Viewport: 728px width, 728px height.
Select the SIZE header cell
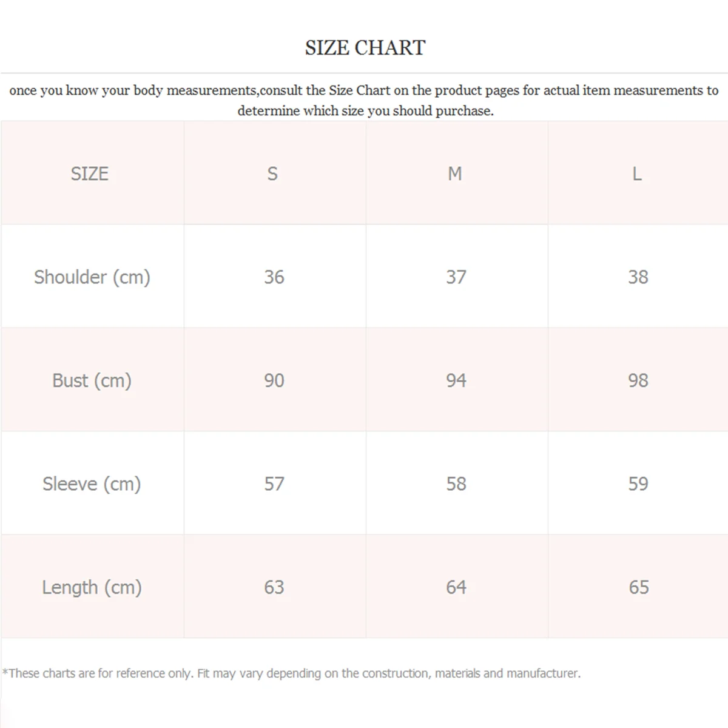pyautogui.click(x=90, y=174)
